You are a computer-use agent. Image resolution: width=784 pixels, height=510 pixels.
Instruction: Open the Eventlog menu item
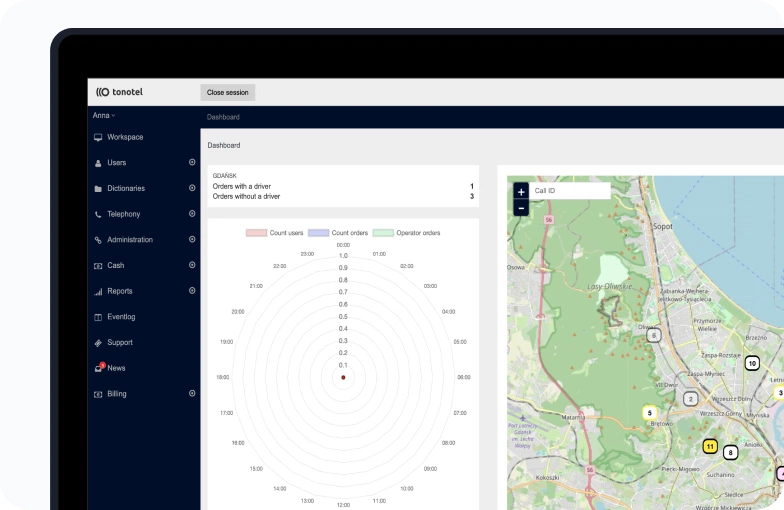[x=121, y=317]
